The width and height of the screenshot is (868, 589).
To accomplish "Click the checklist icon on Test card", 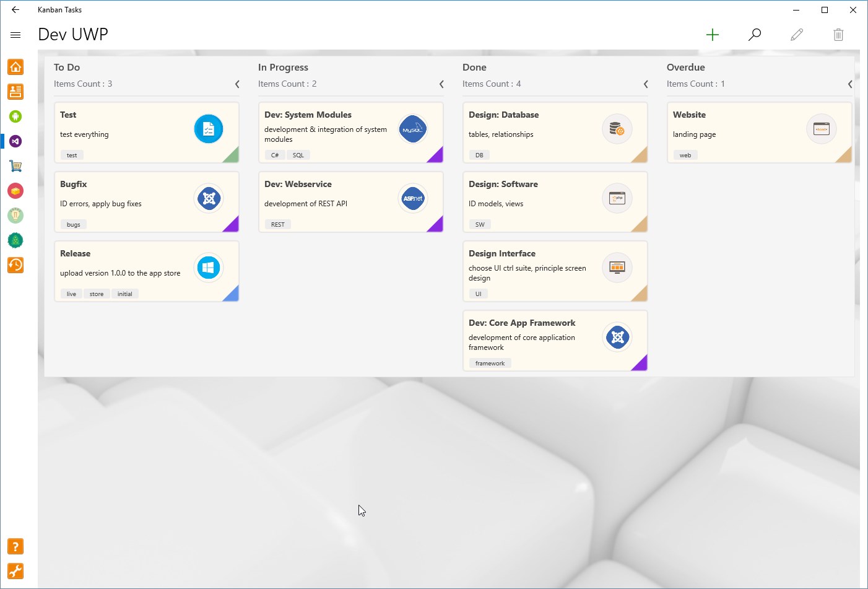I will point(209,129).
